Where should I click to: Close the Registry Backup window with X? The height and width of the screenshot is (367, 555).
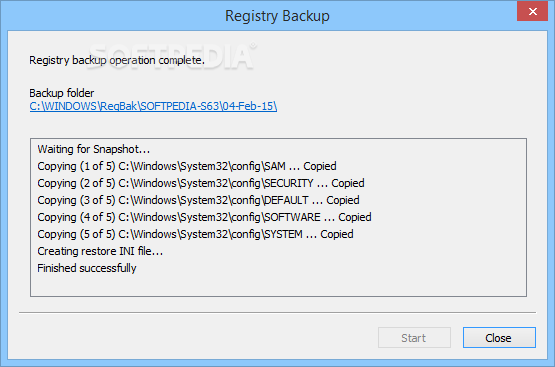pos(532,12)
